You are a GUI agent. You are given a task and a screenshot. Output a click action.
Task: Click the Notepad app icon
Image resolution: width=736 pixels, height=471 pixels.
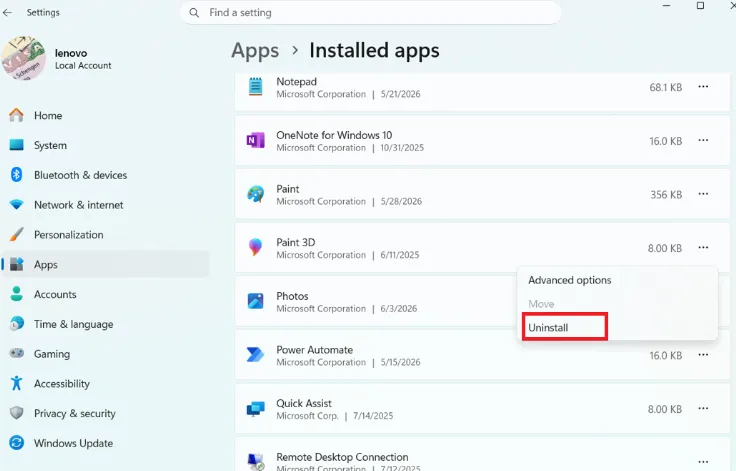(255, 87)
